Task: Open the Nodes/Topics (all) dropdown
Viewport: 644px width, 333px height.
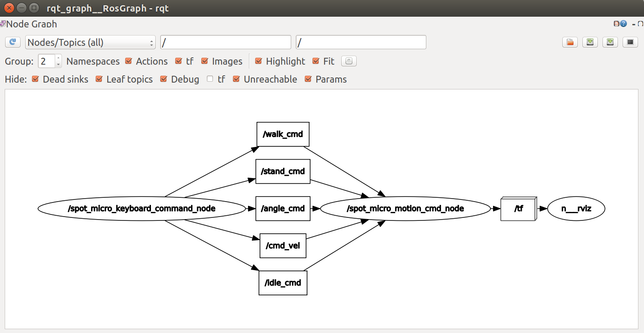Action: 90,42
